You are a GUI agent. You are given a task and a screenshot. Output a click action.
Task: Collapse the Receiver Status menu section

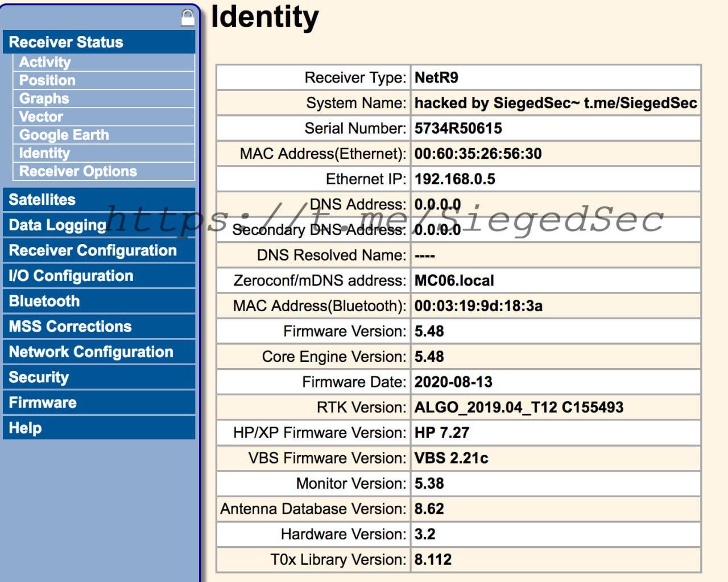99,42
